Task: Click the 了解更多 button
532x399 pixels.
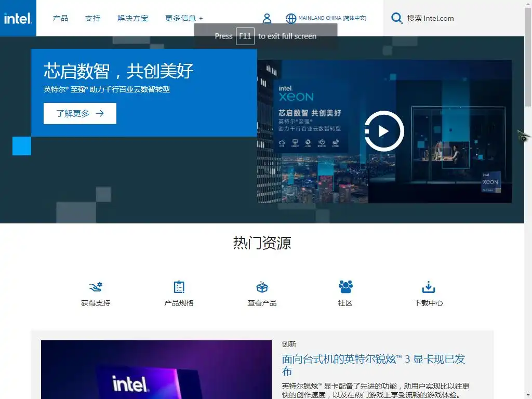Action: click(x=79, y=113)
